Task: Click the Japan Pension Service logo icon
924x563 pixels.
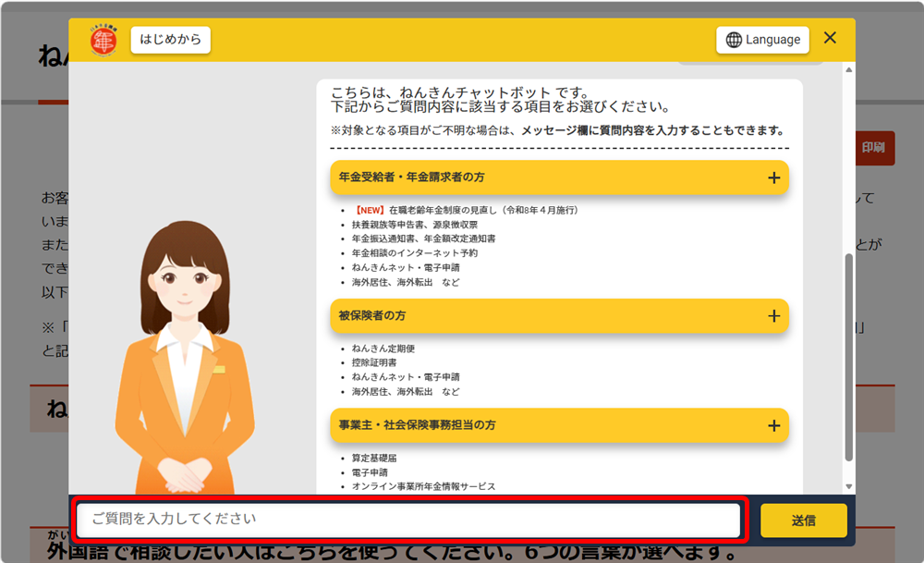Action: tap(103, 40)
